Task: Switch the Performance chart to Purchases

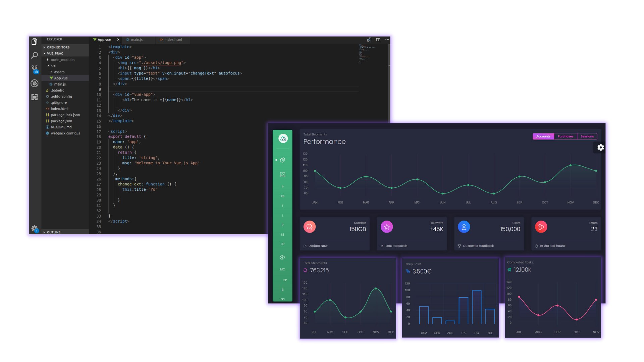Action: click(566, 136)
